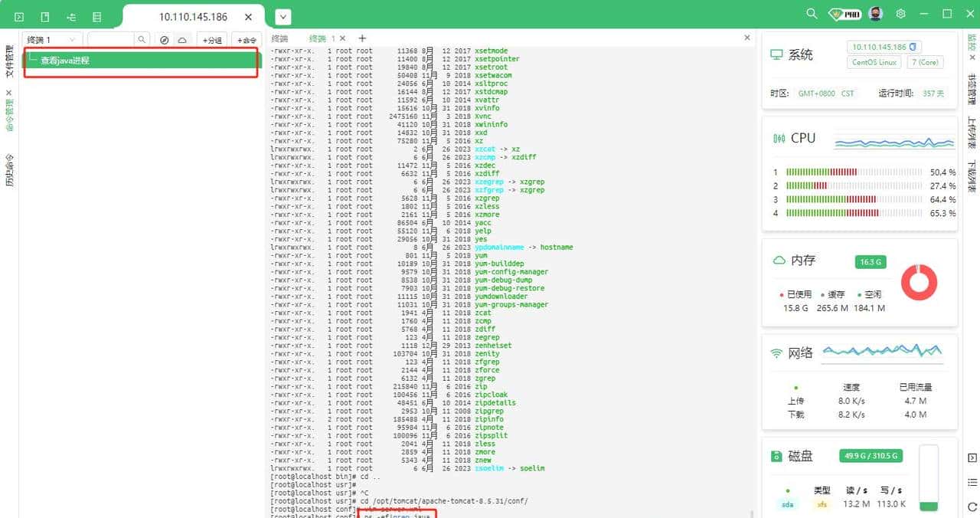Image resolution: width=980 pixels, height=518 pixels.
Task: Click the 49.9 G / 310.5 G disk badge
Action: 871,456
